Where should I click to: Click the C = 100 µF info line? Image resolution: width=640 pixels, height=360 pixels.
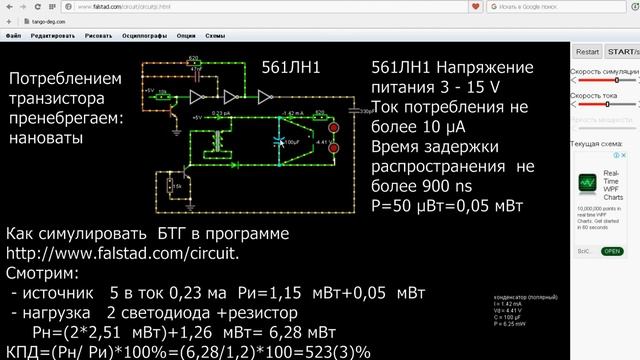(507, 317)
